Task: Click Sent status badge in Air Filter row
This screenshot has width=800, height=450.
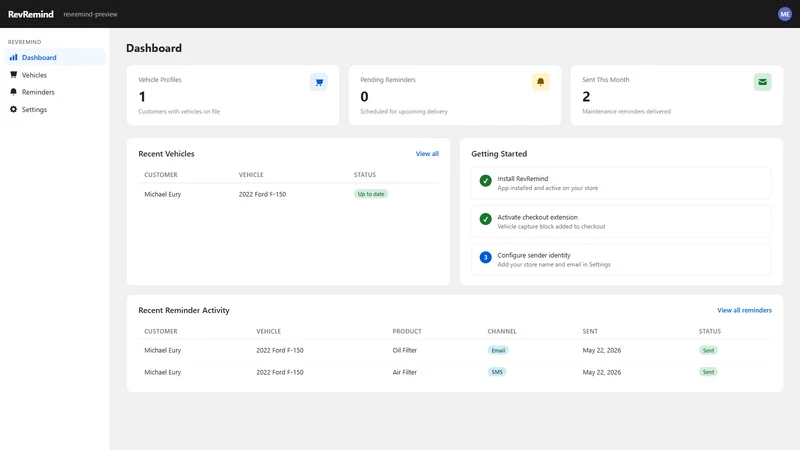Action: [x=708, y=372]
